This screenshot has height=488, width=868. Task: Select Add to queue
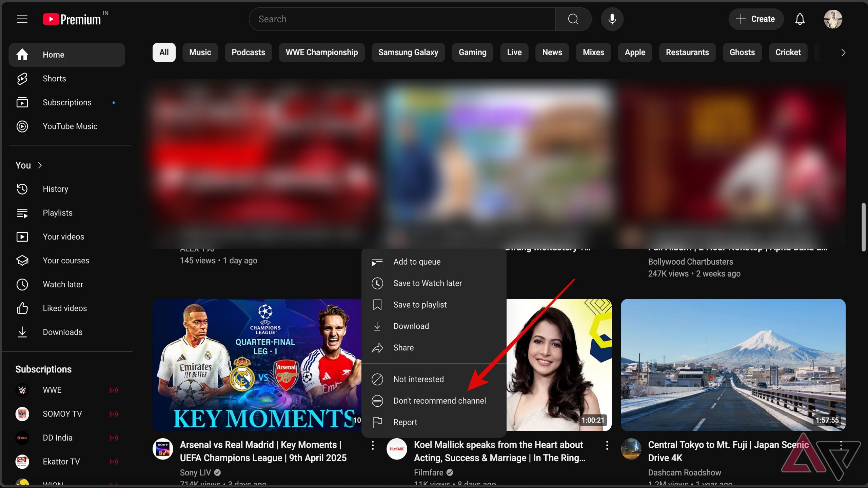tap(434, 262)
